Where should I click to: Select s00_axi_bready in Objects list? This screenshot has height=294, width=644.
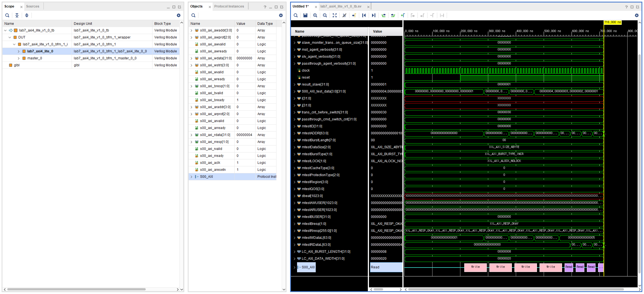pos(232,100)
